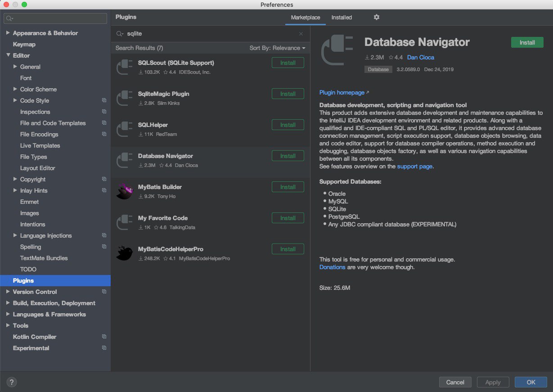Image resolution: width=553 pixels, height=392 pixels.
Task: Open the Donations link
Action: (332, 267)
